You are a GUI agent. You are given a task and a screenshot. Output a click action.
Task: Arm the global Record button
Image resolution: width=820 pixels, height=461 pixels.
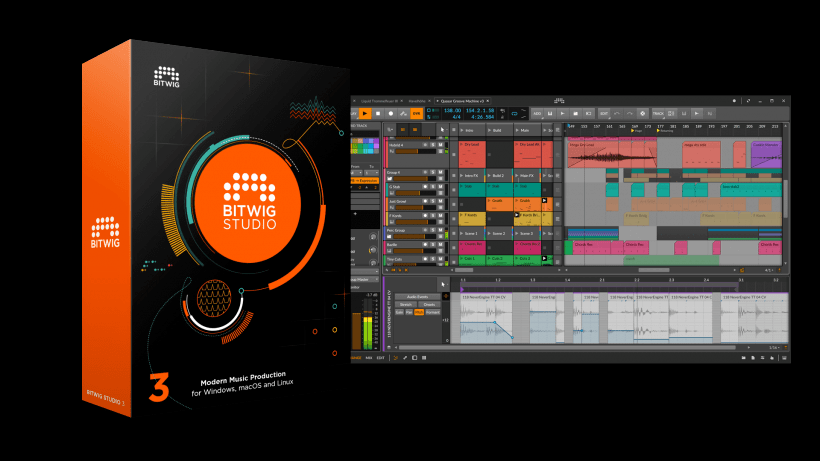click(x=391, y=113)
